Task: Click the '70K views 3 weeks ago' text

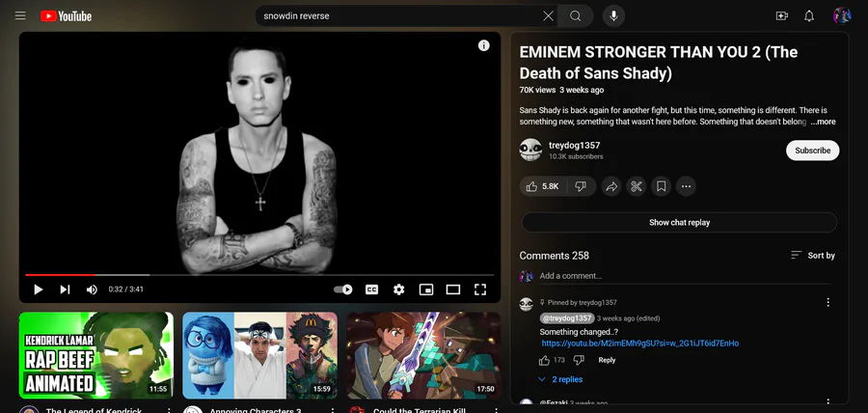Action: point(561,91)
